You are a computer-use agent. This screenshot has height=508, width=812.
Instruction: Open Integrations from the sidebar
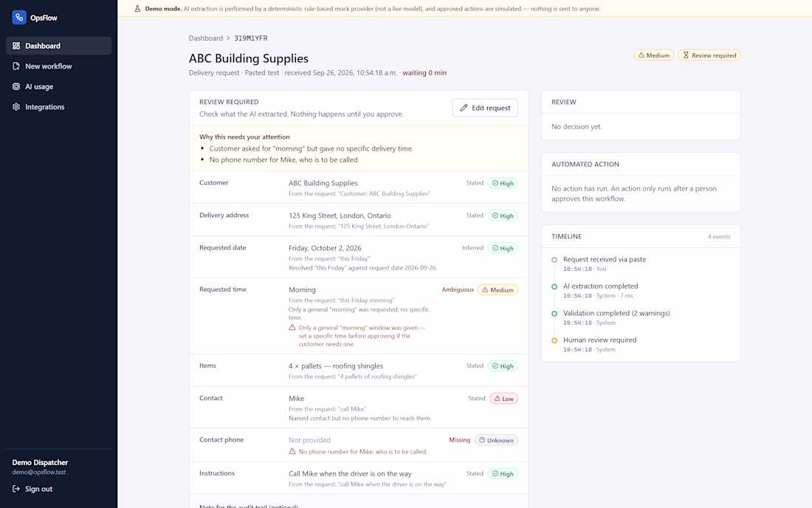[x=58, y=106]
